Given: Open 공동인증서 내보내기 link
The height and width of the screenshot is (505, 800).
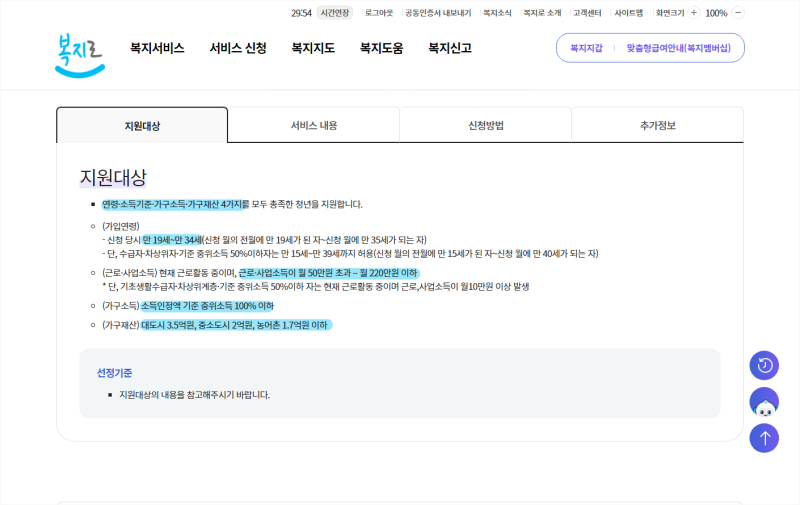Looking at the screenshot, I should (438, 13).
